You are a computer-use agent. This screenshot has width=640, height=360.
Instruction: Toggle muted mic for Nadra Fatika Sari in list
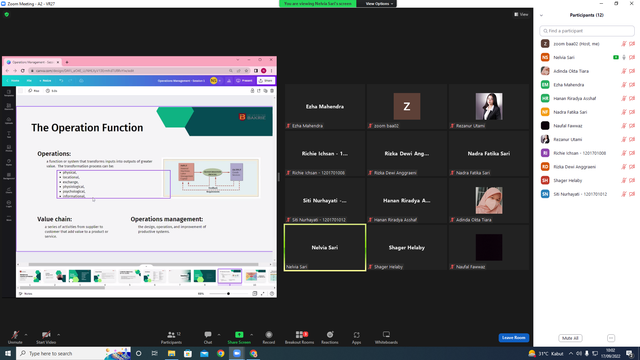(x=624, y=112)
